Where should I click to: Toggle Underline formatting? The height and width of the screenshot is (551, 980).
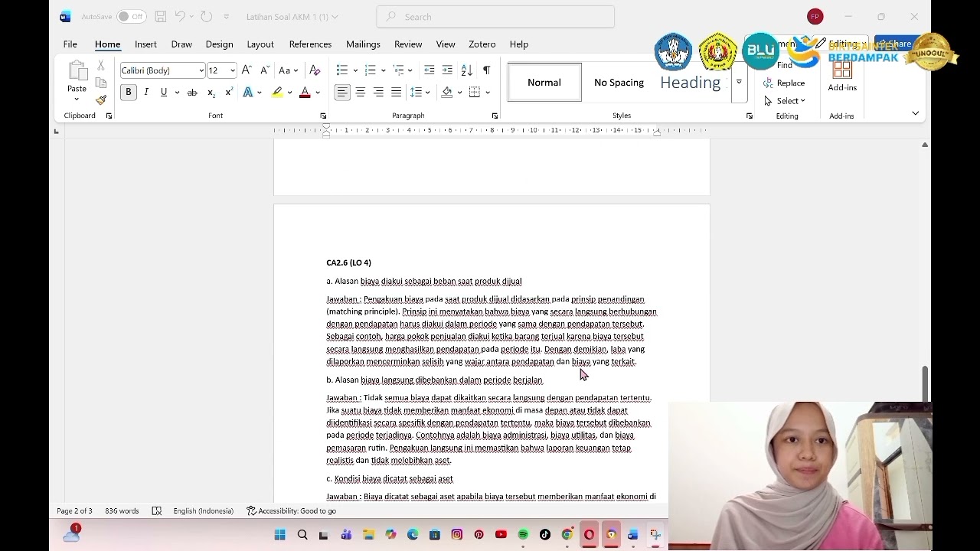(x=164, y=93)
